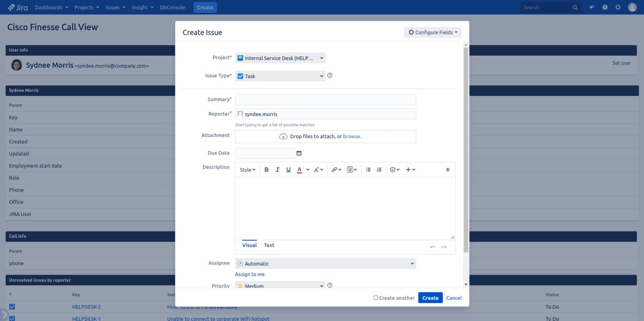Open the administration gear icon in header
644x321 pixels.
pyautogui.click(x=618, y=7)
